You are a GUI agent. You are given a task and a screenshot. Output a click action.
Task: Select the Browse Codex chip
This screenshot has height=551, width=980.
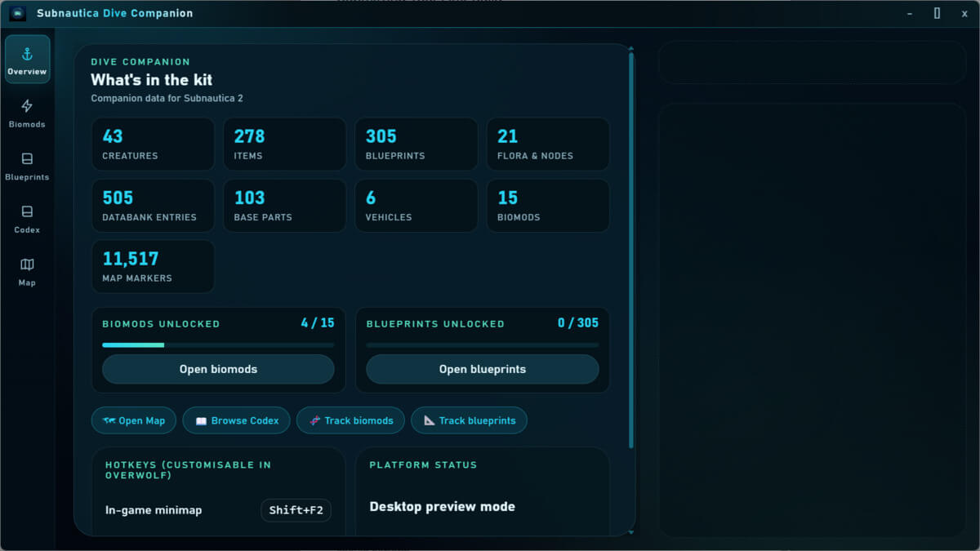click(237, 420)
